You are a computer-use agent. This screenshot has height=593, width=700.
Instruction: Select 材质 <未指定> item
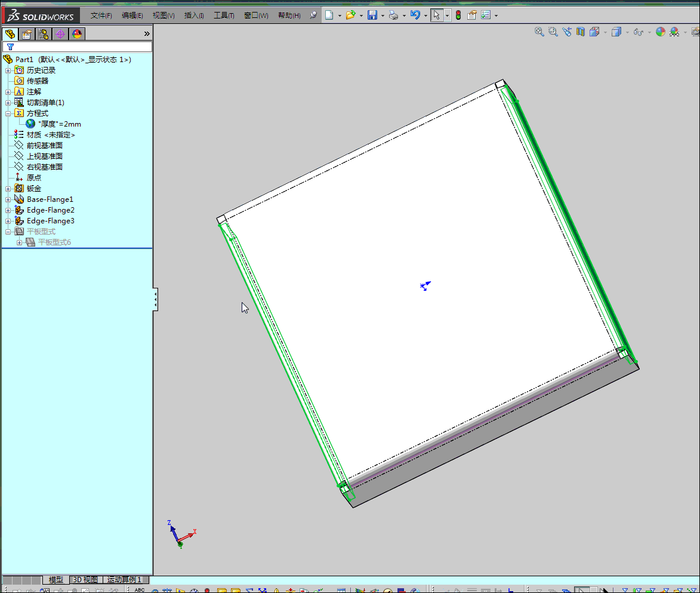(x=45, y=135)
